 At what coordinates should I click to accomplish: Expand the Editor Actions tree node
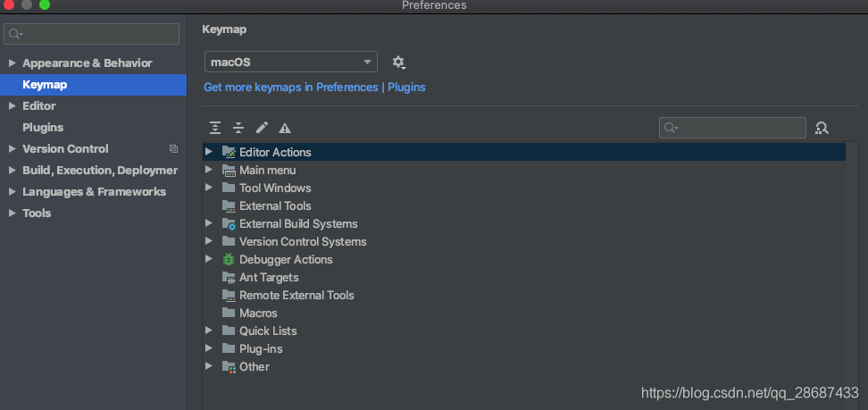[x=209, y=152]
